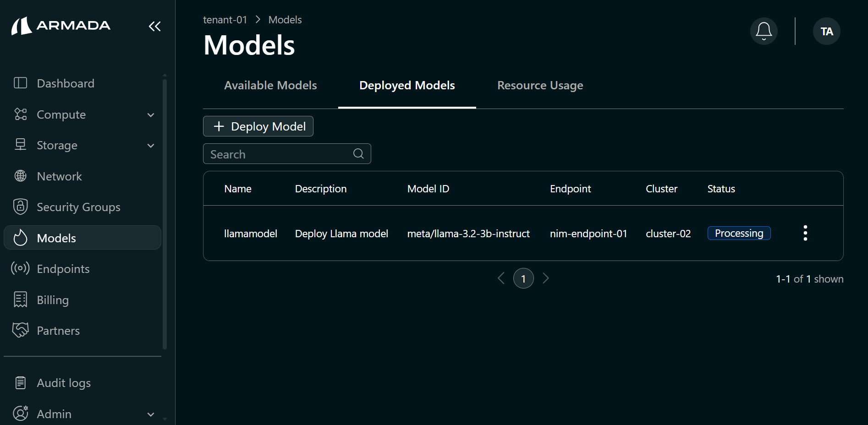Click the Processing status badge

(x=739, y=233)
